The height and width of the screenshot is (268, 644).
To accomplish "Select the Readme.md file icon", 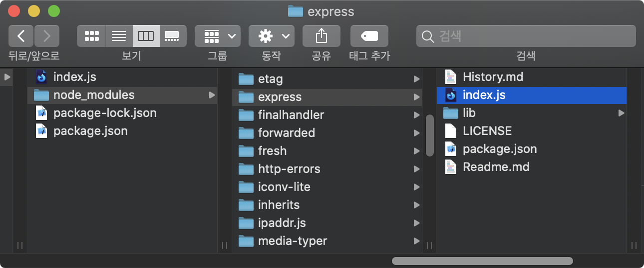I will 451,166.
